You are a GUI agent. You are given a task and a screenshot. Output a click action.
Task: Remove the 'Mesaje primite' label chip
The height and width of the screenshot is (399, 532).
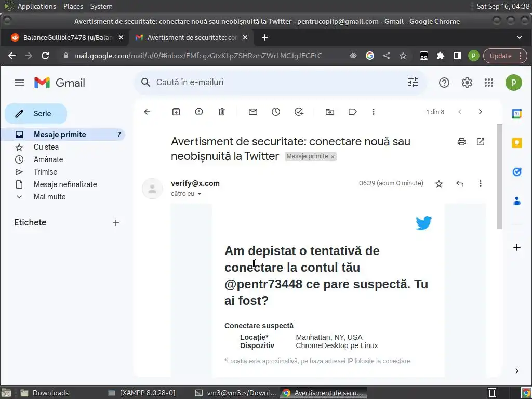coord(332,157)
